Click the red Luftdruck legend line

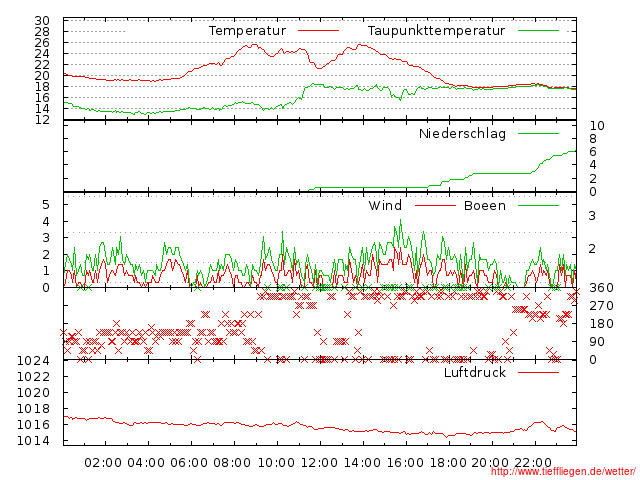click(x=538, y=372)
